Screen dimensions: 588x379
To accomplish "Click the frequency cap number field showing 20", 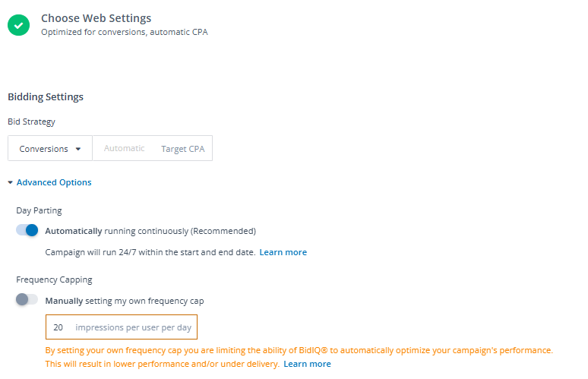I will pyautogui.click(x=58, y=327).
